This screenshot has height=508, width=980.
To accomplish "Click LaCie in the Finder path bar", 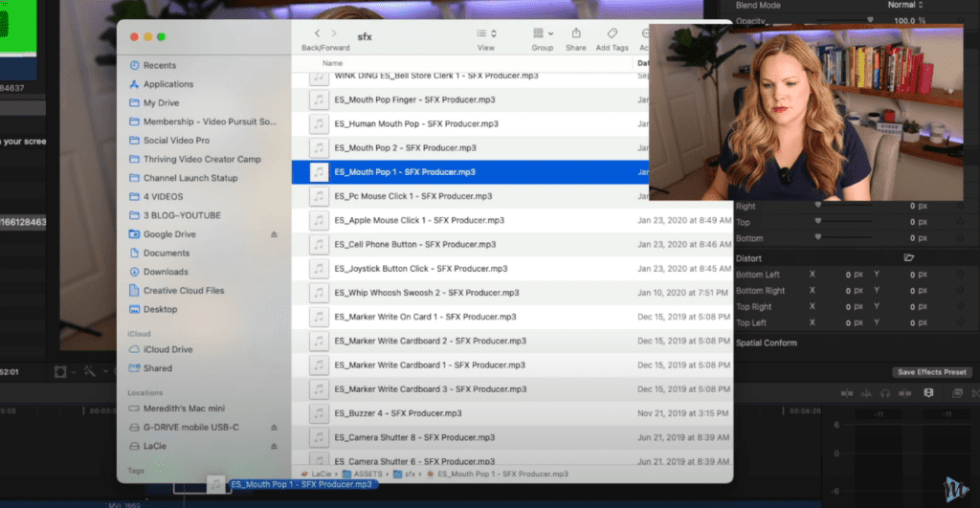I will [x=317, y=475].
